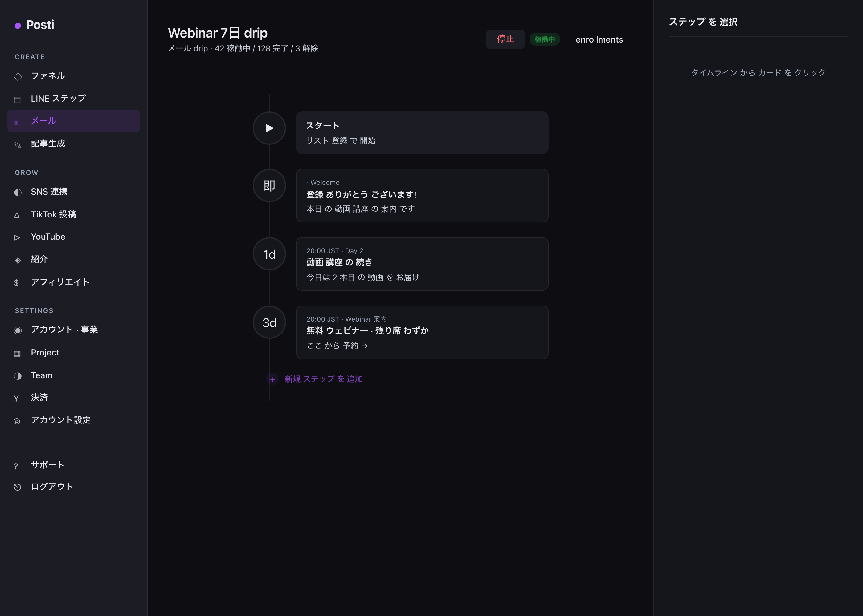Open the Day 2 動画 講座 の 続き card
This screenshot has width=863, height=616.
point(422,264)
